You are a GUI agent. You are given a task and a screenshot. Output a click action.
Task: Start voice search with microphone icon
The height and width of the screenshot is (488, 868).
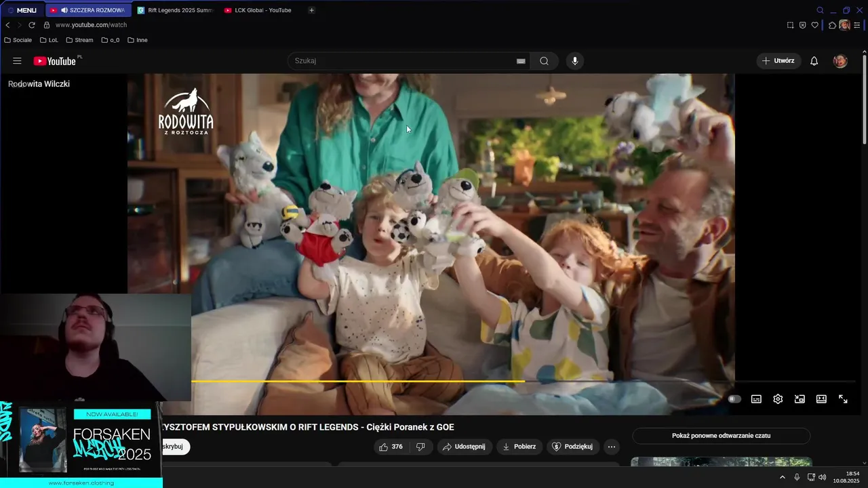click(575, 61)
